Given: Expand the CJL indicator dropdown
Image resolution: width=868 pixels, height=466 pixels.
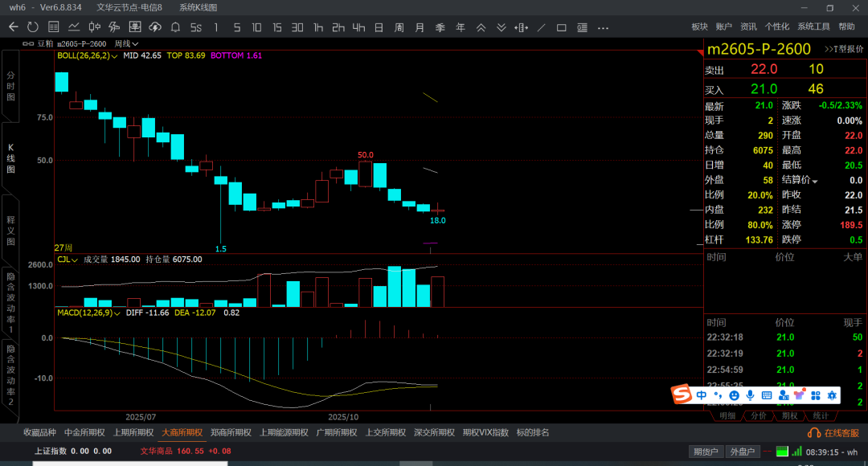Looking at the screenshot, I should coord(74,260).
